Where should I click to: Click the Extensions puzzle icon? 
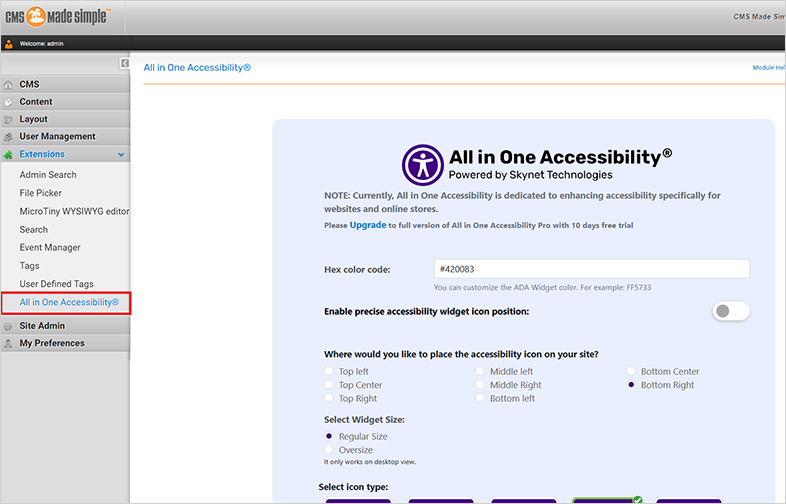pyautogui.click(x=8, y=155)
